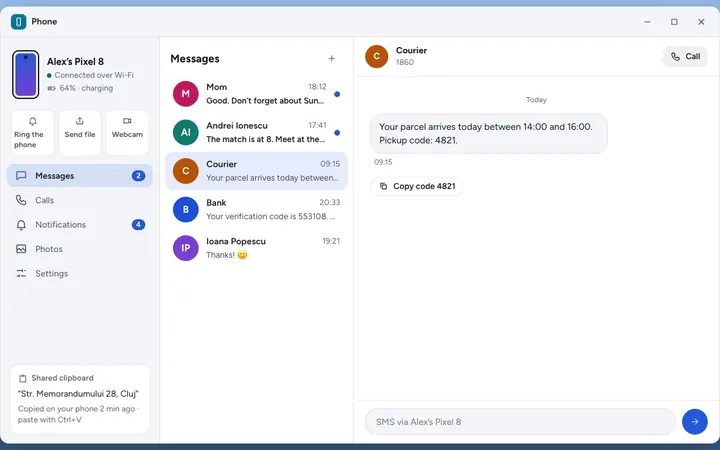The image size is (720, 450).
Task: Click the Messages list heading
Action: point(195,59)
